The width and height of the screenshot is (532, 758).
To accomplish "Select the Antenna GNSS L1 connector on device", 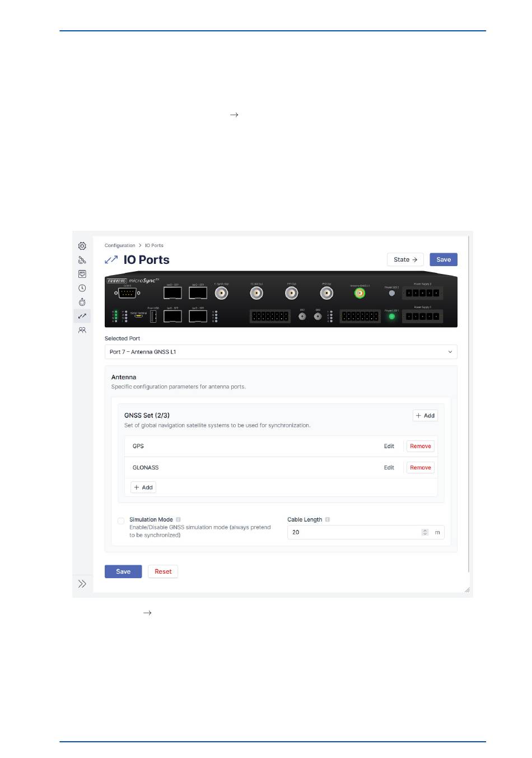I will [360, 293].
